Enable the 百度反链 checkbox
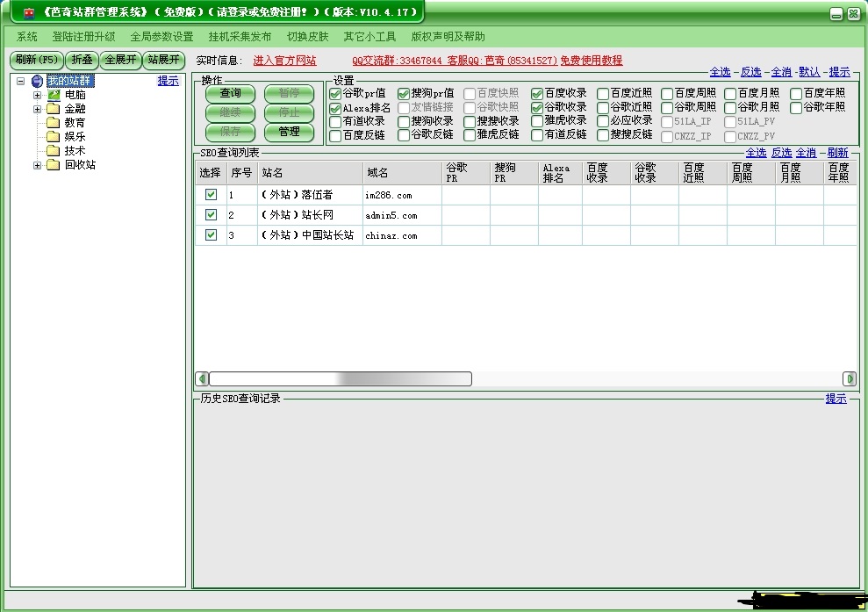868x612 pixels. coord(335,135)
